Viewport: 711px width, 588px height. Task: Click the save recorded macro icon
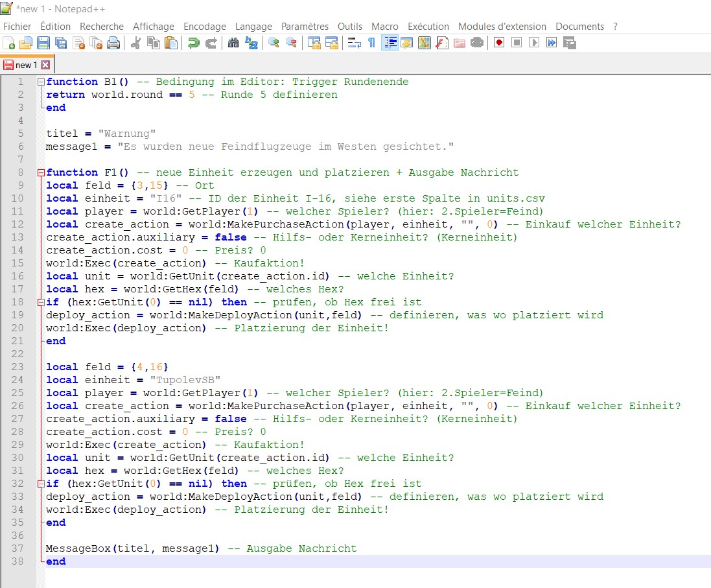tap(570, 43)
